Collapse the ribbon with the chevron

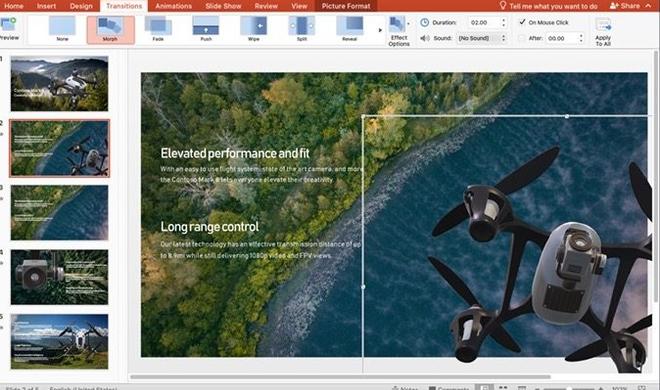(x=648, y=5)
